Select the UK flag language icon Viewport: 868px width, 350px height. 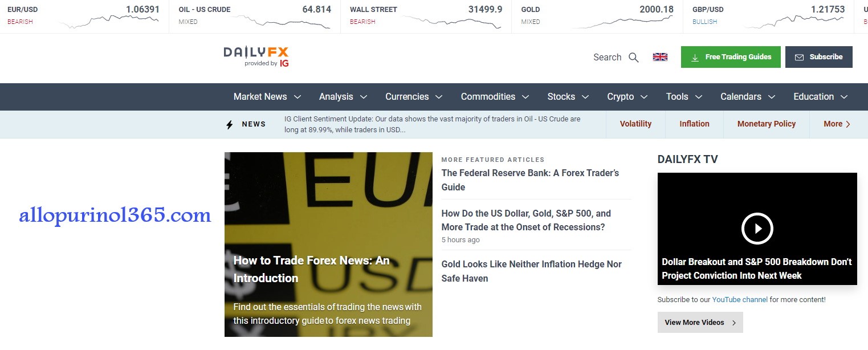tap(660, 57)
